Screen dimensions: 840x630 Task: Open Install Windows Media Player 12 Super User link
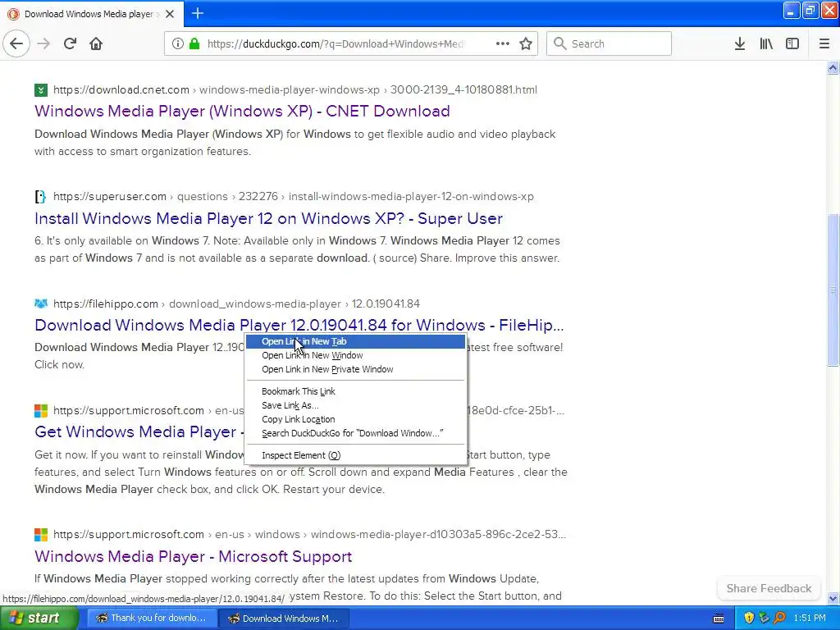268,218
